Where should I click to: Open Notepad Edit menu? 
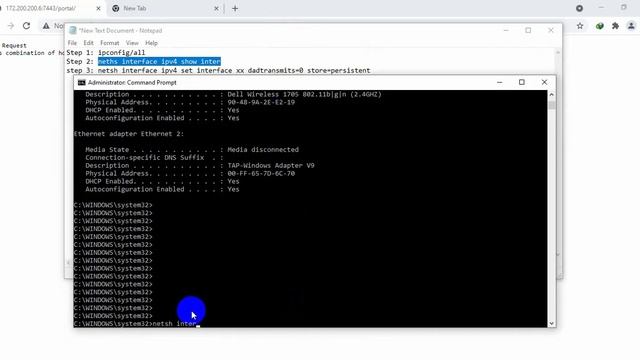point(88,43)
